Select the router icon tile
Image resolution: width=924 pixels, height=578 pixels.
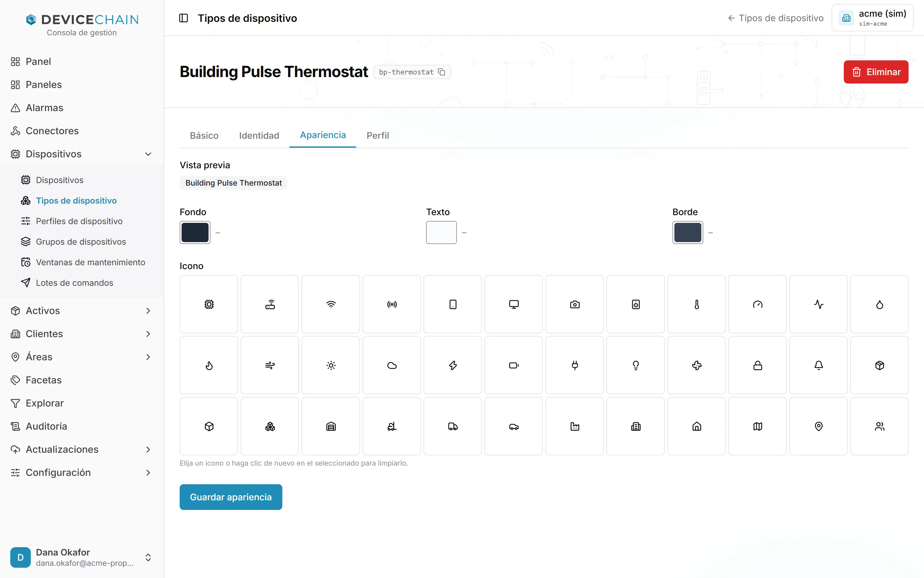pos(270,304)
